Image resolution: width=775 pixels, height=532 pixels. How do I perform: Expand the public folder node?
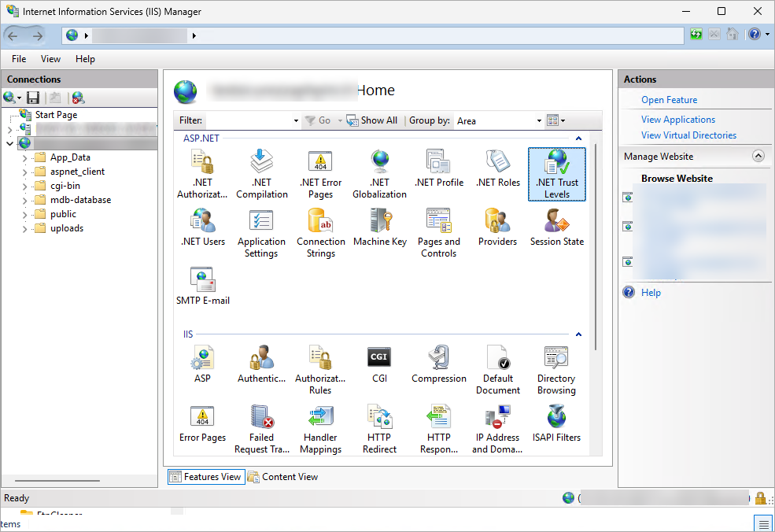coord(24,215)
